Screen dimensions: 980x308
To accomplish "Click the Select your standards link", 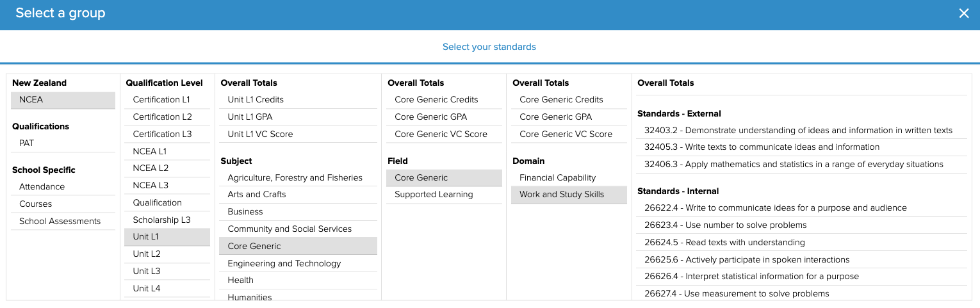I will pos(489,47).
